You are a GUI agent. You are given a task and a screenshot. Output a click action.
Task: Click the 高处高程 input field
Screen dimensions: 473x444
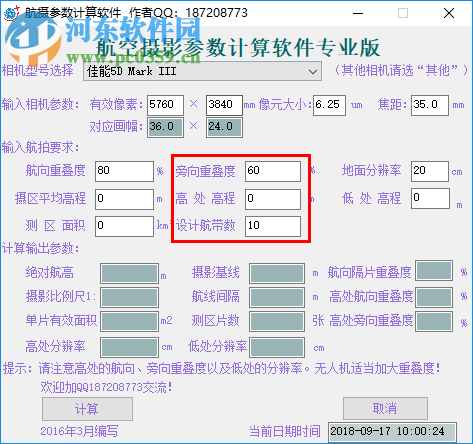273,199
